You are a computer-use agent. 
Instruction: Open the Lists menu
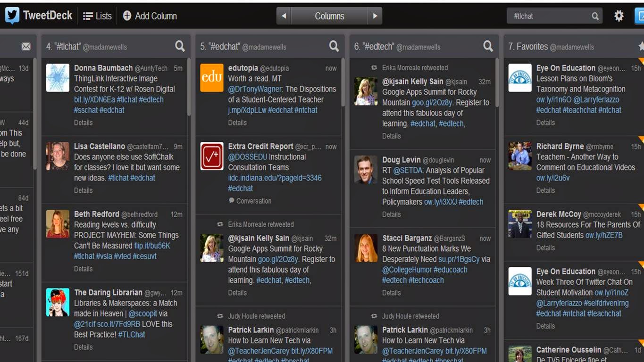pyautogui.click(x=97, y=16)
